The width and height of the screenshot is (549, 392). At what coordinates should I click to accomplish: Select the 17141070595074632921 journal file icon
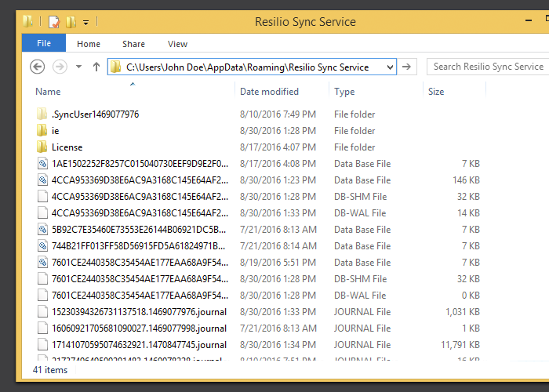coord(42,344)
